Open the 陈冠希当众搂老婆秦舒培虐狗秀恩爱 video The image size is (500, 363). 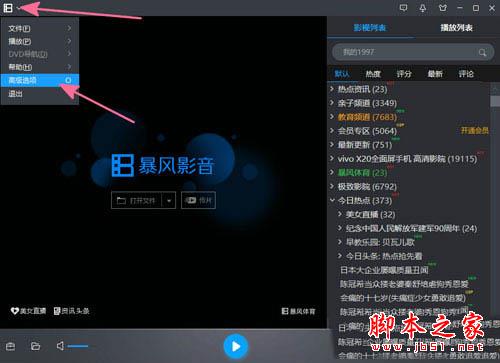pos(404,284)
